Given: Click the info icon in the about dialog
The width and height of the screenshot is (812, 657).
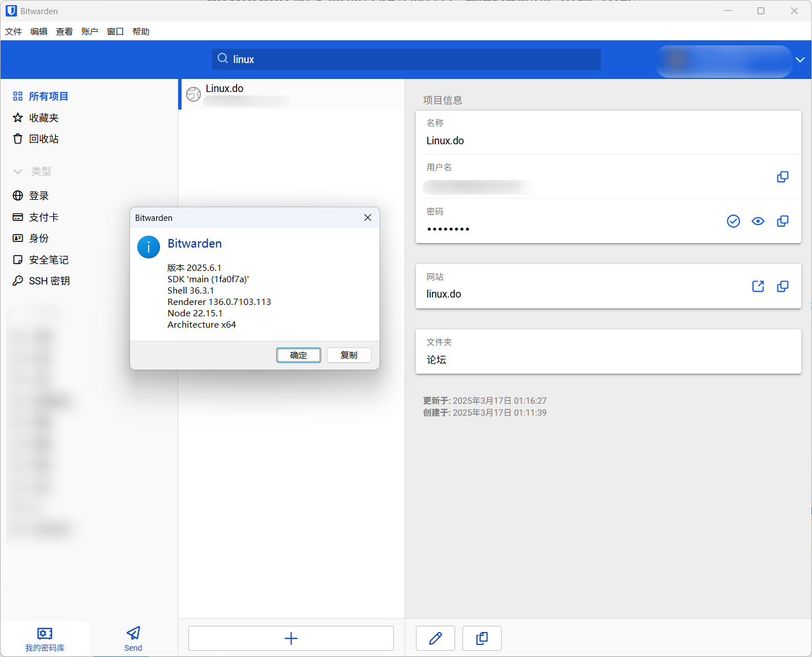Looking at the screenshot, I should tap(149, 247).
